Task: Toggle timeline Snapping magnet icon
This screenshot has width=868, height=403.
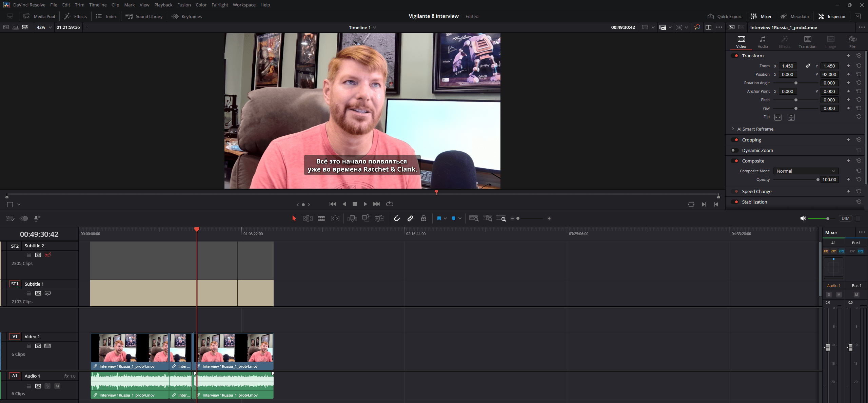Action: pyautogui.click(x=397, y=218)
